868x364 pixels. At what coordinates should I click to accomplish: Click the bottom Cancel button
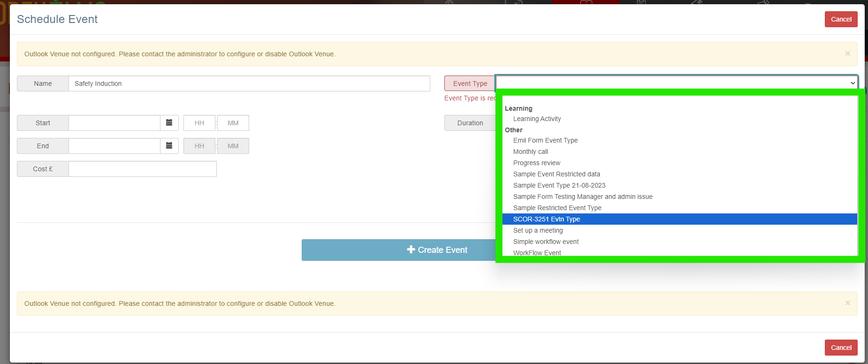[x=841, y=348]
